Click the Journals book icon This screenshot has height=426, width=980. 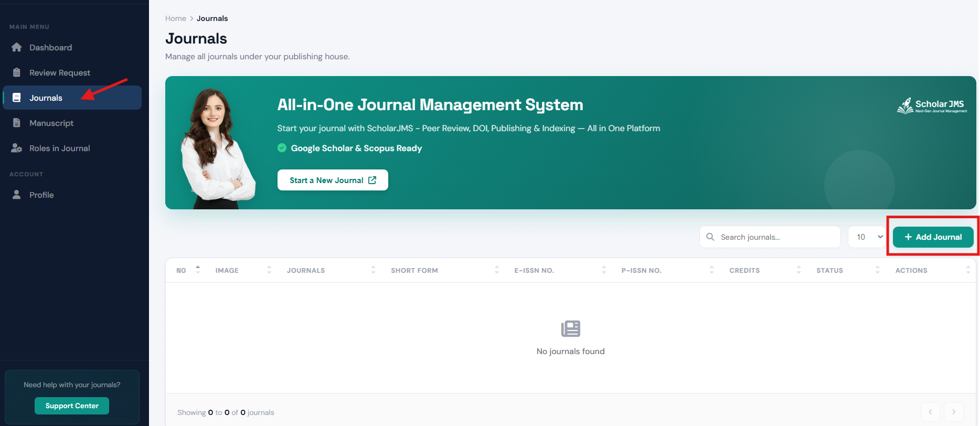17,98
